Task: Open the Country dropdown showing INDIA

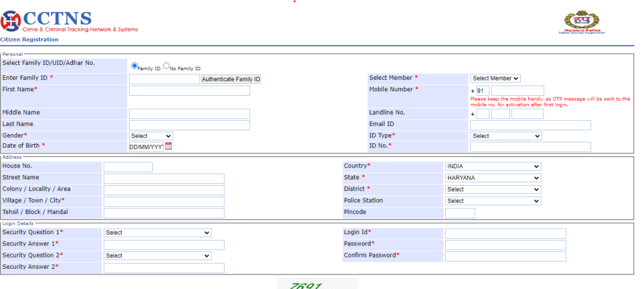Action: pyautogui.click(x=492, y=166)
